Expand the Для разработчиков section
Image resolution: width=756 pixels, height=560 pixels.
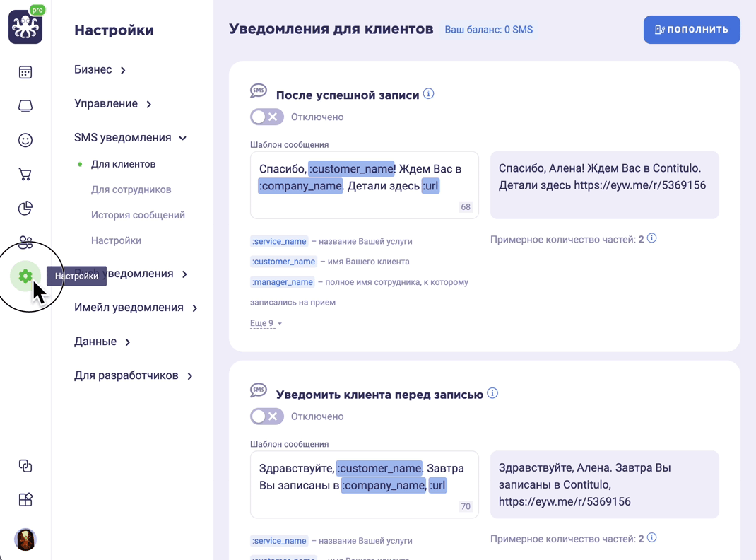point(134,375)
